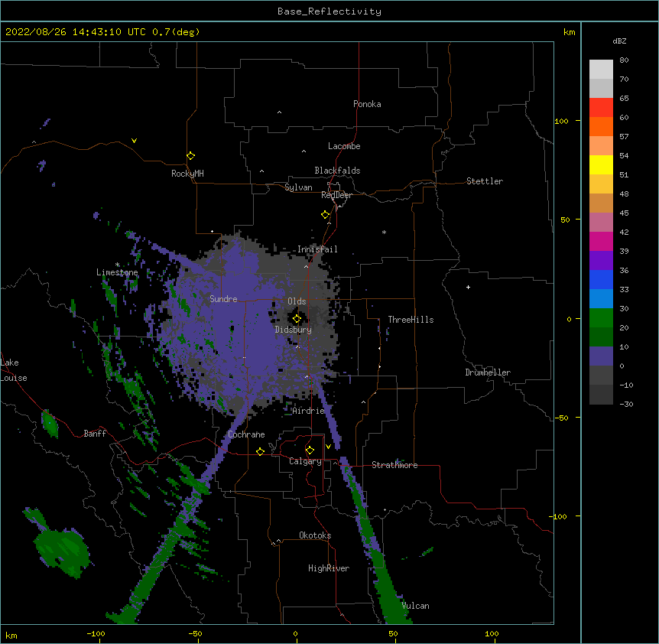Click the Airdrie city label

(308, 411)
